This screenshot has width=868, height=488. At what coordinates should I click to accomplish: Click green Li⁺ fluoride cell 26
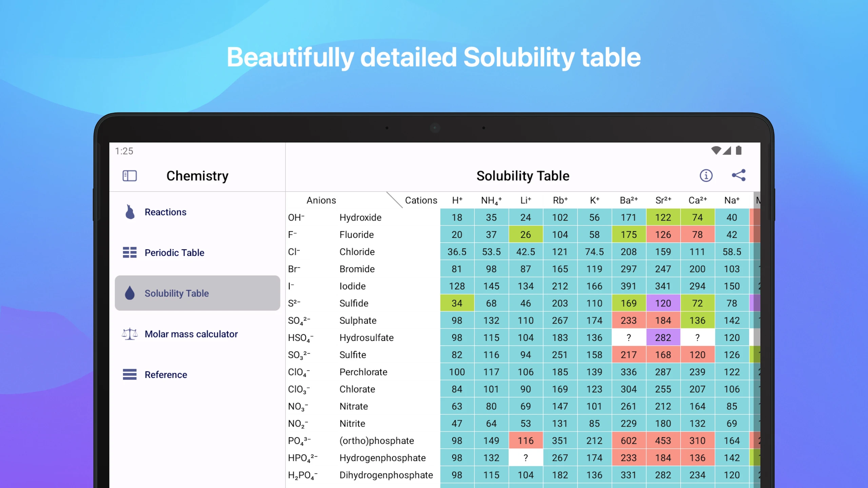(526, 235)
